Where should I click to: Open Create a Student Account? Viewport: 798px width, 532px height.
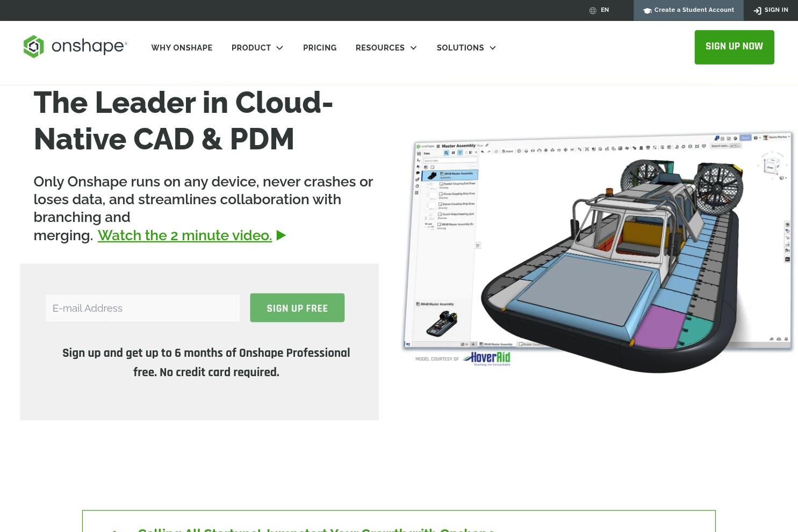point(688,10)
